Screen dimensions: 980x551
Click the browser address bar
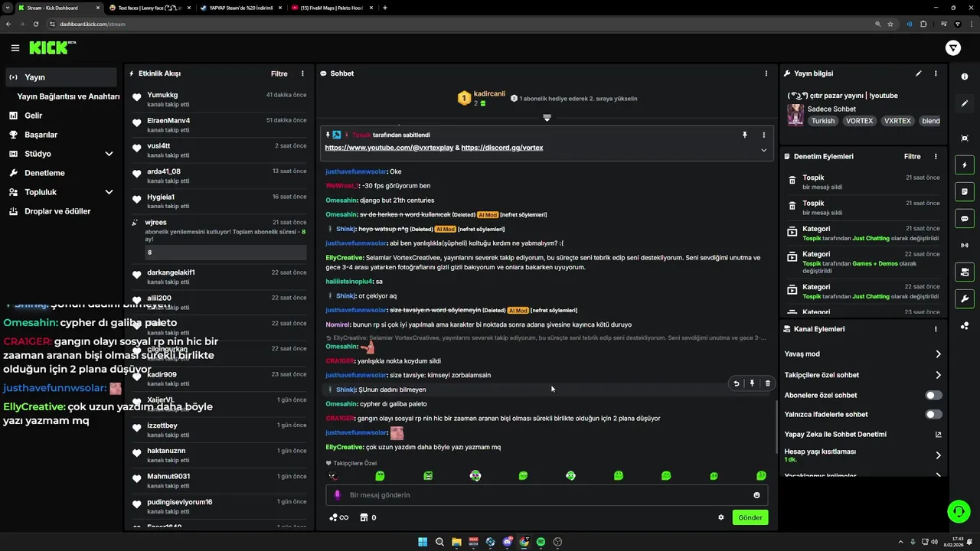coord(459,24)
